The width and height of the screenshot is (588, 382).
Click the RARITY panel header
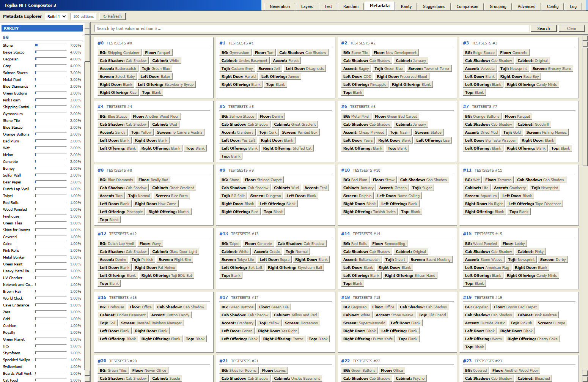42,28
